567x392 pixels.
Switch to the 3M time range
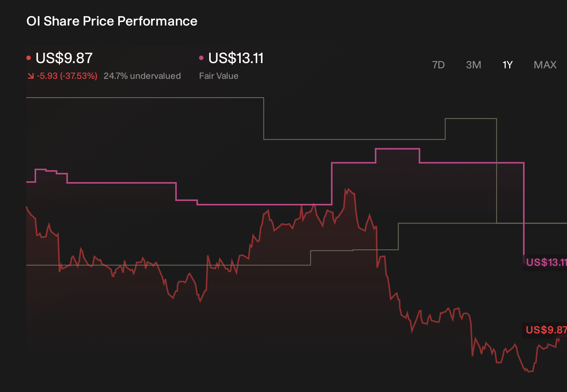474,65
